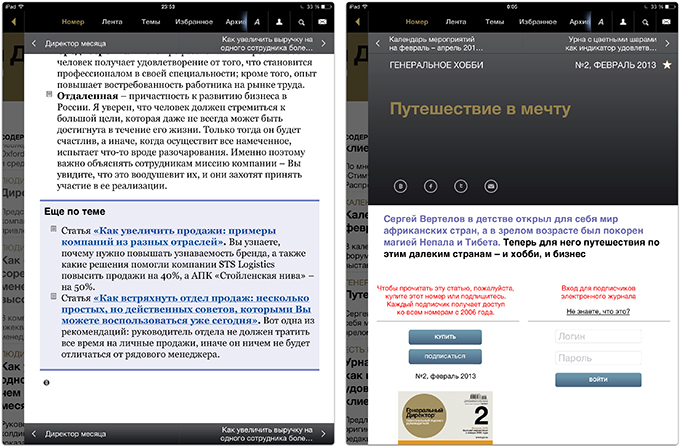
Task: Star the article Путешествие в мечту as favorite
Action: [x=667, y=65]
